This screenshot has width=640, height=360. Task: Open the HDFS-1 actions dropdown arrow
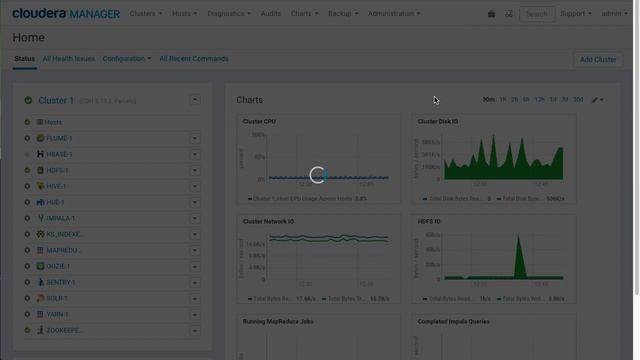click(x=195, y=170)
